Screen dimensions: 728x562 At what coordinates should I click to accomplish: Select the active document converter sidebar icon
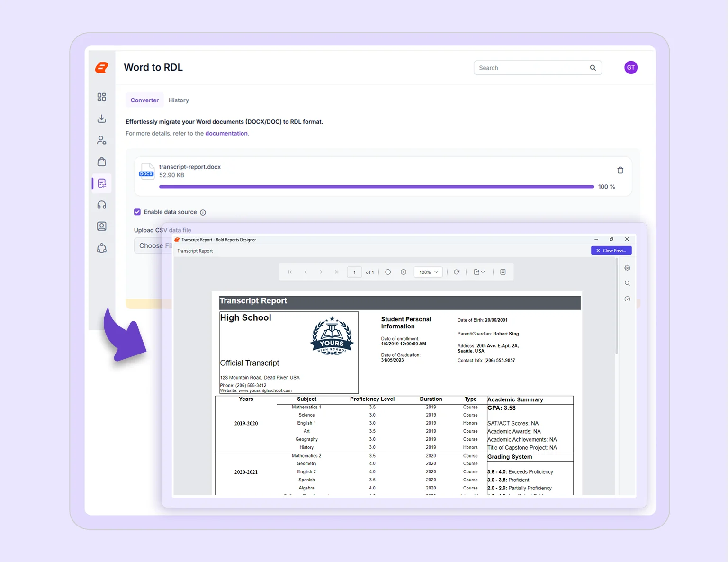101,183
